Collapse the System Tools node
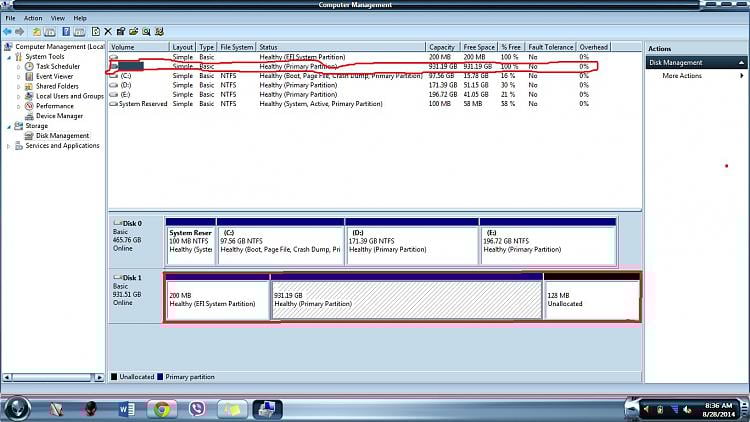The image size is (750, 422). coord(9,57)
